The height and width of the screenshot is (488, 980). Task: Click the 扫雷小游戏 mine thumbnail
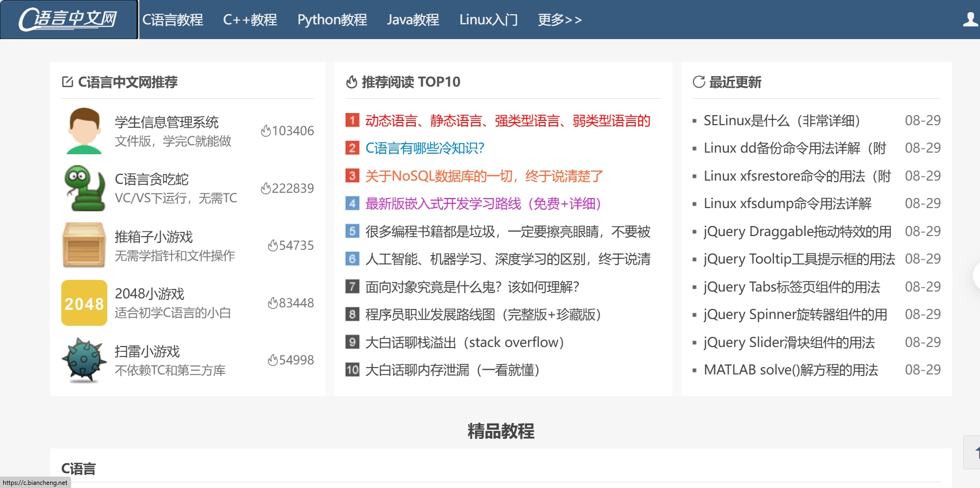click(84, 360)
